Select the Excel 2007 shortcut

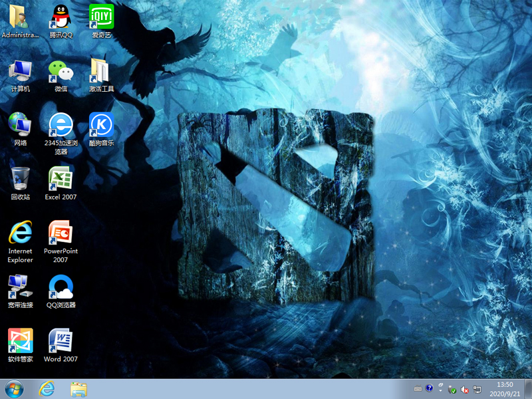pos(61,184)
